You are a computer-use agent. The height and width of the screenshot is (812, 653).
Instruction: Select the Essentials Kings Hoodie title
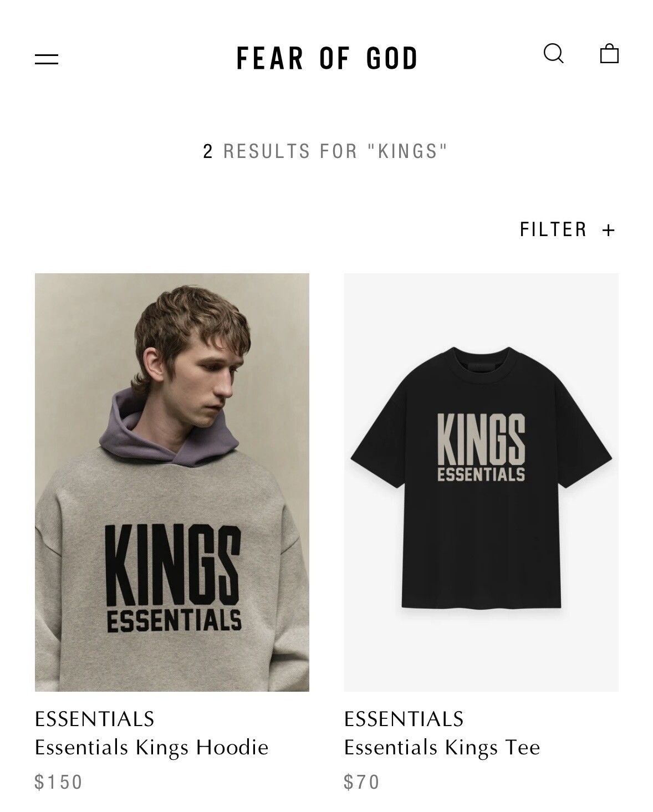(151, 748)
